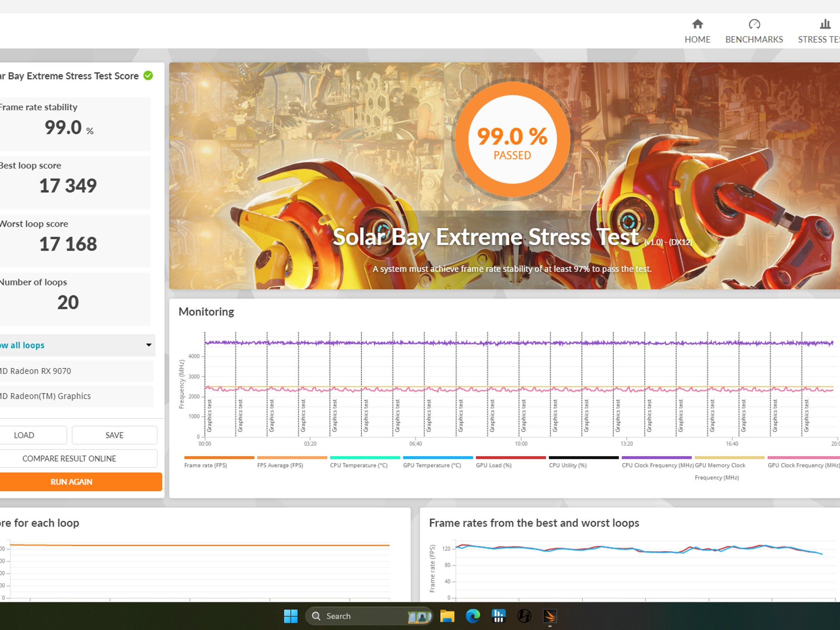Click the 99.0 % PASSED result badge

[x=512, y=140]
